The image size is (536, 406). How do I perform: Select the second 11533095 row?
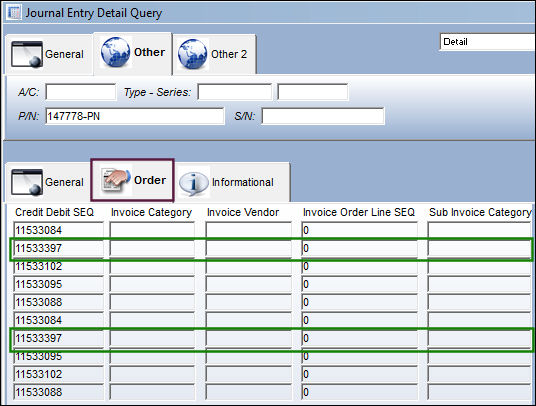pyautogui.click(x=272, y=356)
